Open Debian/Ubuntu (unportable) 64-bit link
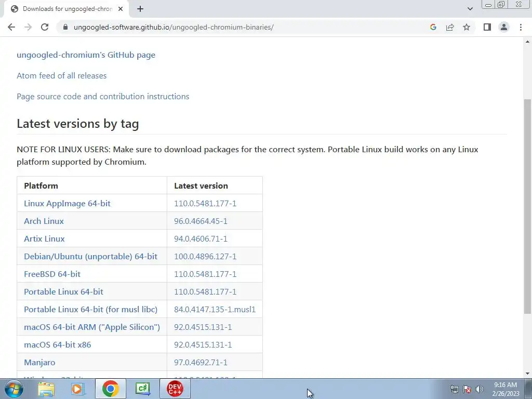The height and width of the screenshot is (399, 532). click(x=90, y=256)
